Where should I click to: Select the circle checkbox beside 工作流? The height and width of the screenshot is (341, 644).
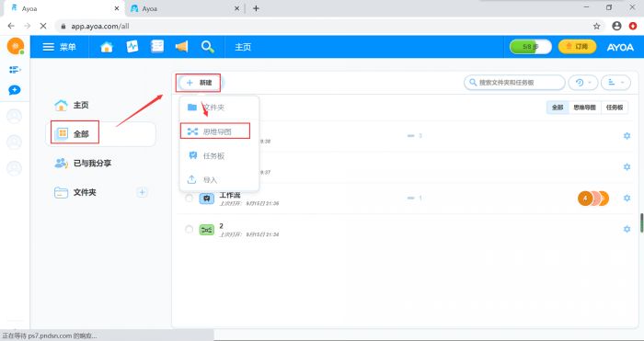pos(189,199)
